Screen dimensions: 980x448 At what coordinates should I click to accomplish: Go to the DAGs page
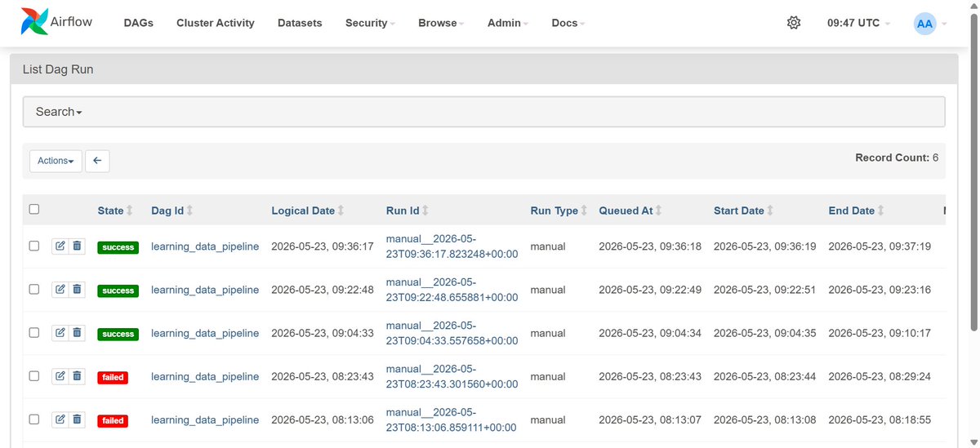tap(139, 23)
